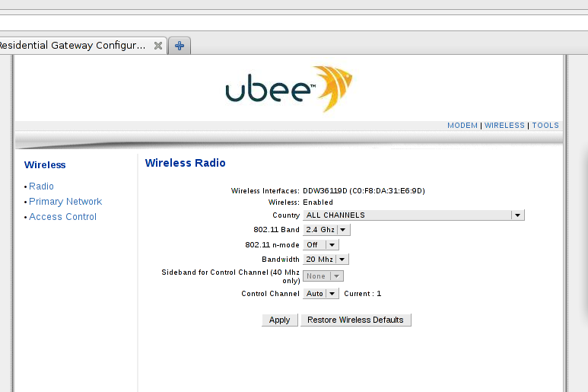The height and width of the screenshot is (392, 588).
Task: Click the Wireless Radio heading
Action: point(186,163)
